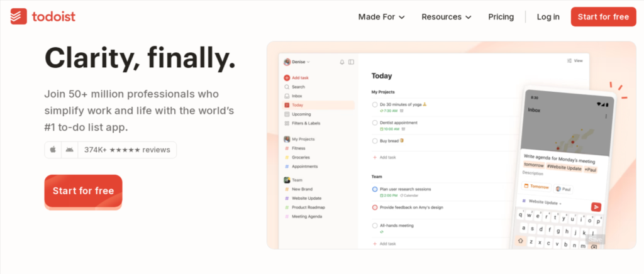
Task: Open the Meeting Agenda project
Action: click(307, 217)
